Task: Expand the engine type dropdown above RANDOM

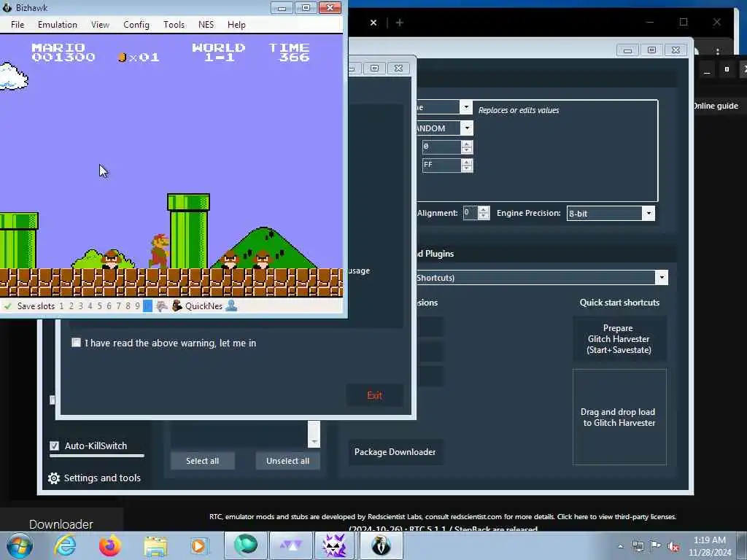Action: point(466,107)
